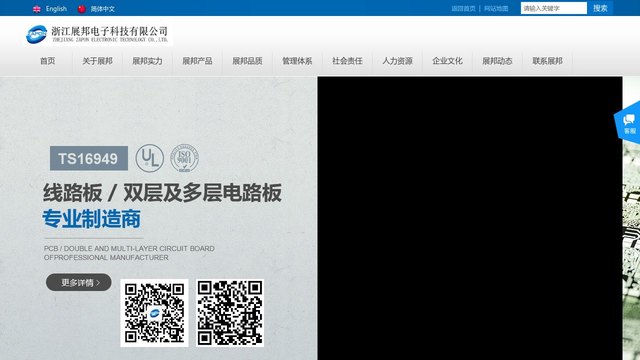Image resolution: width=640 pixels, height=360 pixels.
Task: Open the 企业文化 menu item
Action: coord(447,61)
